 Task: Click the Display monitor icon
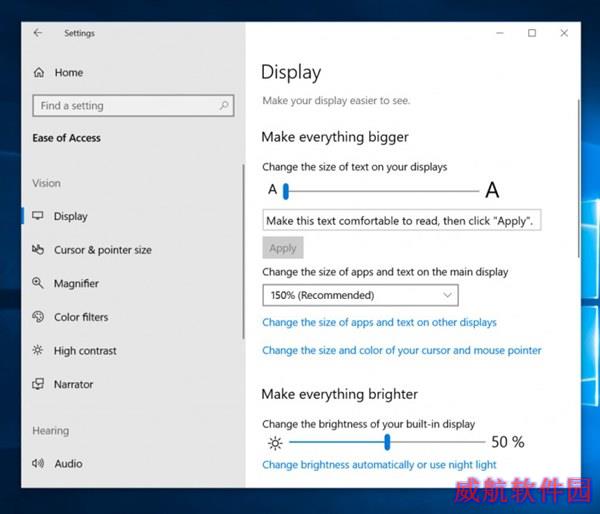point(38,216)
